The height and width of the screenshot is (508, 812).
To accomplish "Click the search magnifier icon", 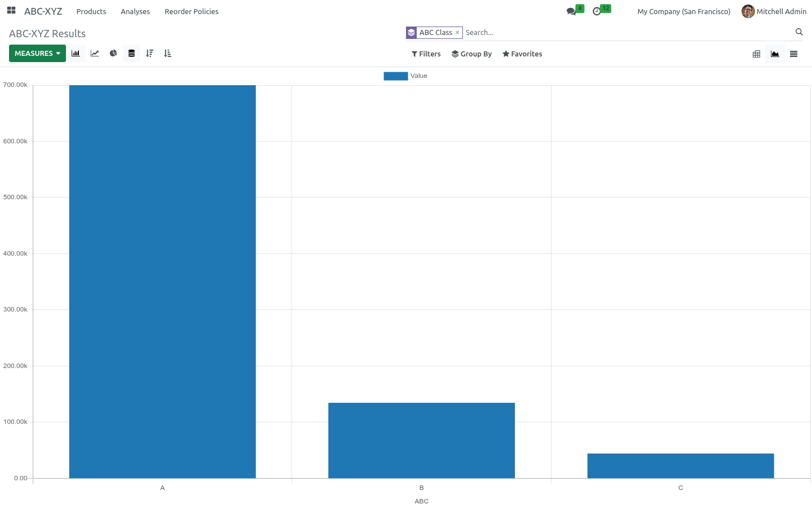I will point(799,32).
